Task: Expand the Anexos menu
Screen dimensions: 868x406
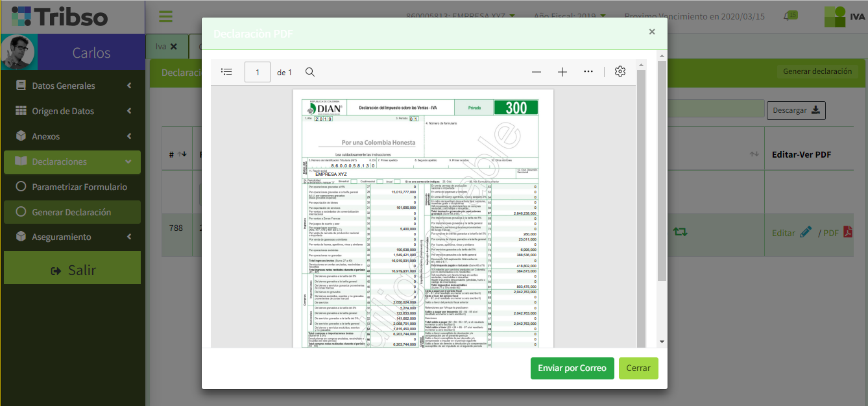Action: [x=73, y=136]
